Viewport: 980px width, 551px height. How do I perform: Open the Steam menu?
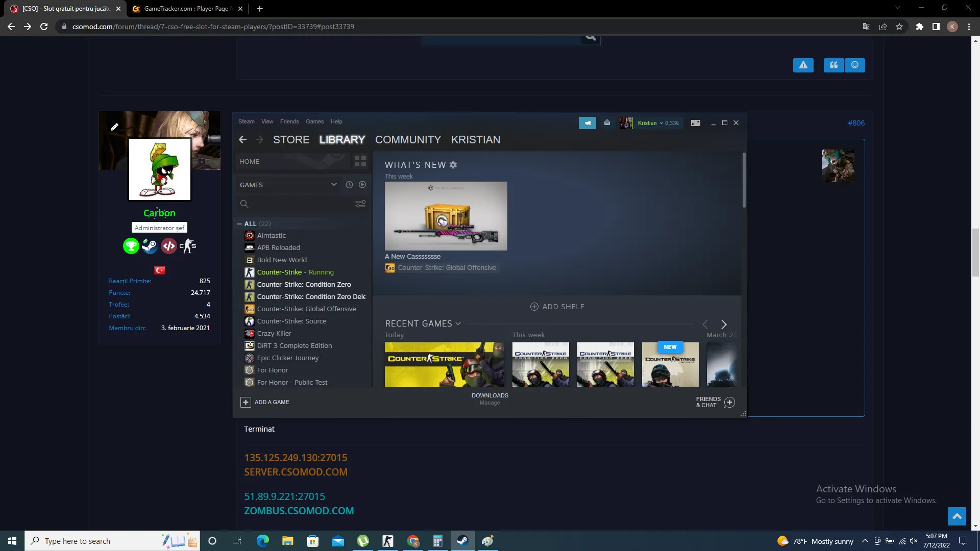tap(247, 121)
